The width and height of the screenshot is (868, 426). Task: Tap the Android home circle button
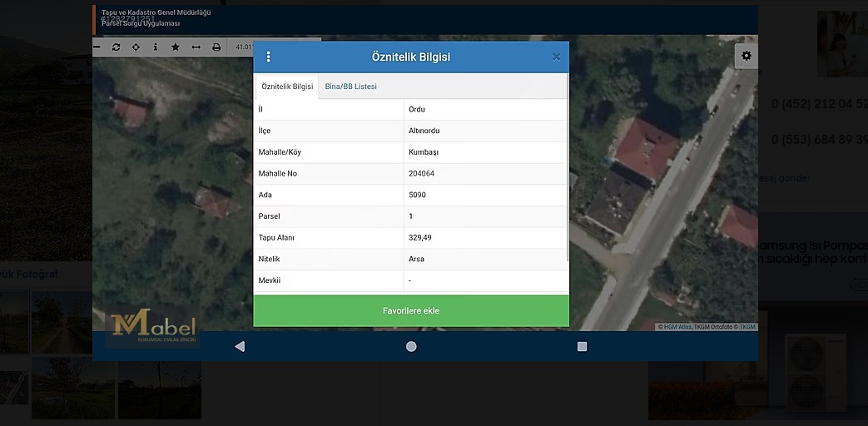tap(411, 347)
